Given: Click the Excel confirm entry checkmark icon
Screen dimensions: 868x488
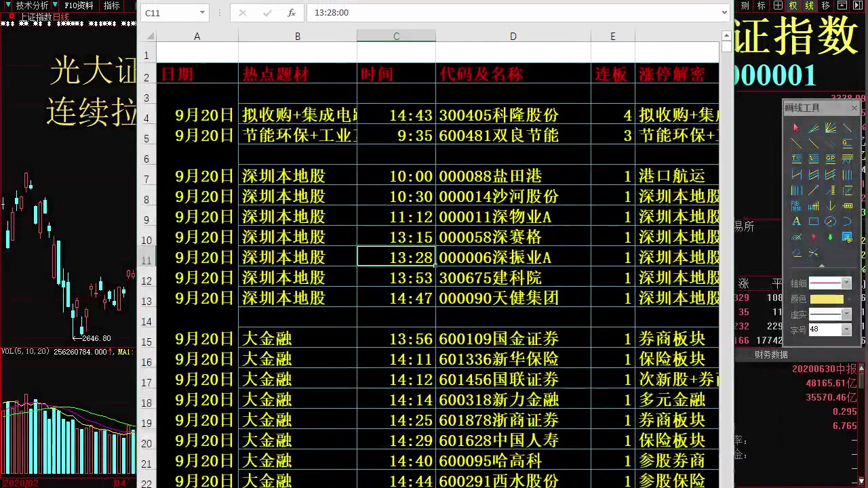Looking at the screenshot, I should pyautogui.click(x=267, y=13).
